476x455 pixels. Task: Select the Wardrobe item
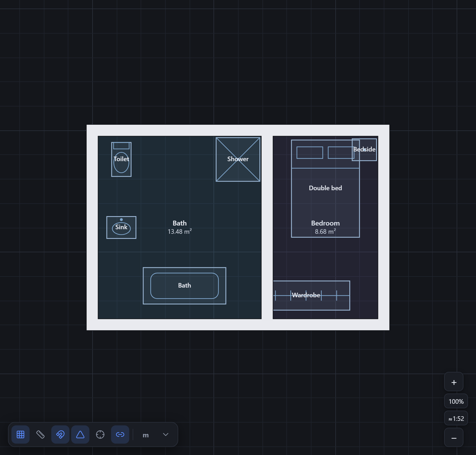coord(311,296)
